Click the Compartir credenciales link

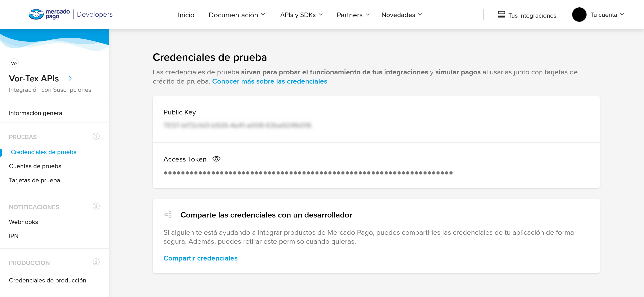(x=200, y=258)
